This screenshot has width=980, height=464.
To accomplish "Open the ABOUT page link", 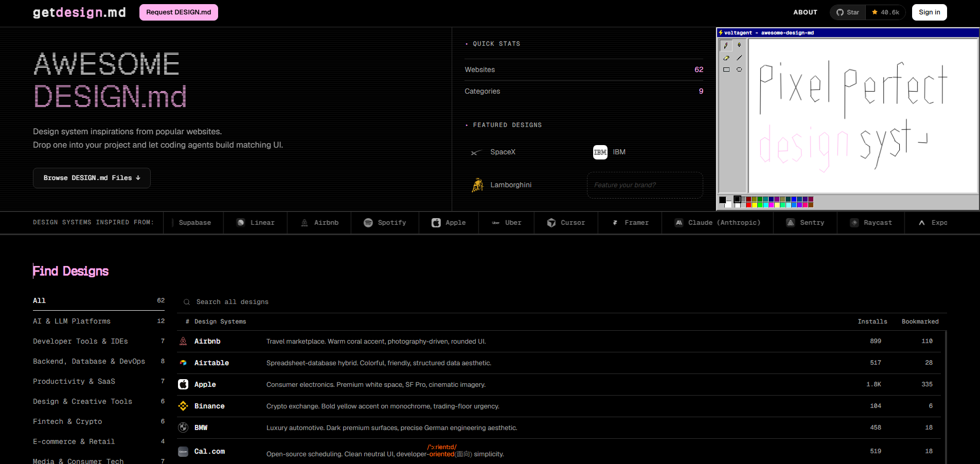I will pos(805,12).
